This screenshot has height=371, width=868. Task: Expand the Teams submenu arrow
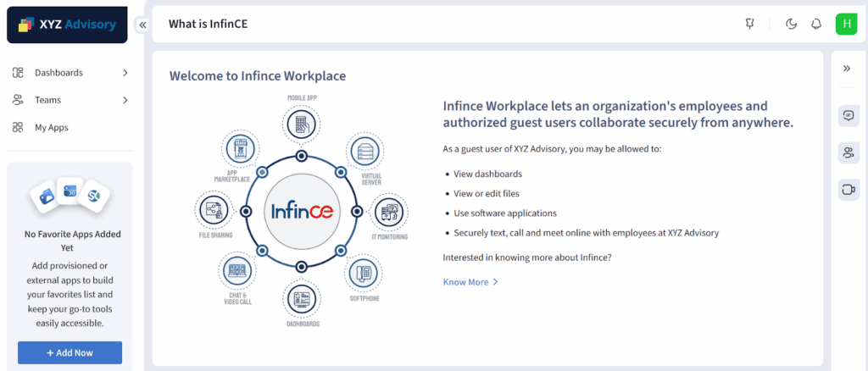(125, 100)
